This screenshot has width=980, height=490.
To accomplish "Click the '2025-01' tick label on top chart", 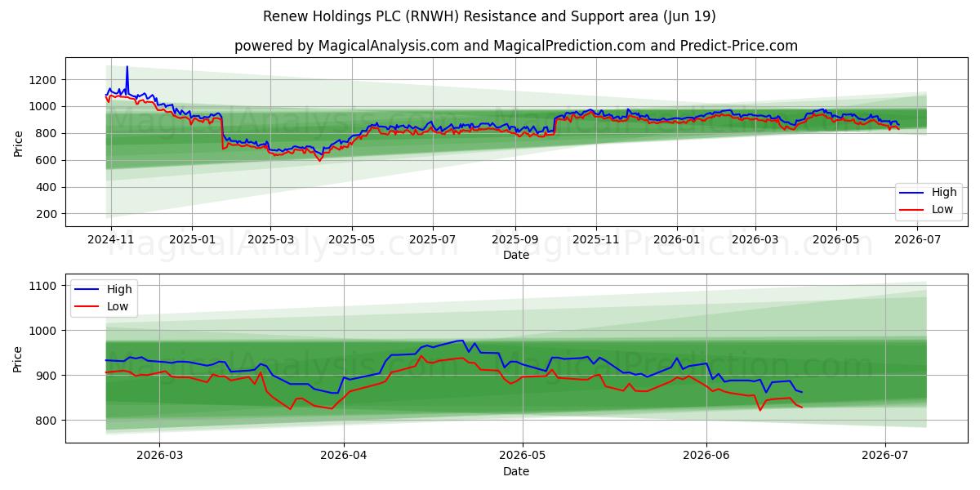I will pyautogui.click(x=192, y=239).
